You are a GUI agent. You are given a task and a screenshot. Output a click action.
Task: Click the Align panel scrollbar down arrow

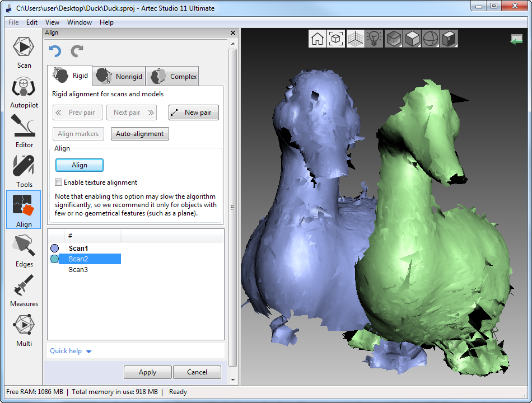(233, 380)
